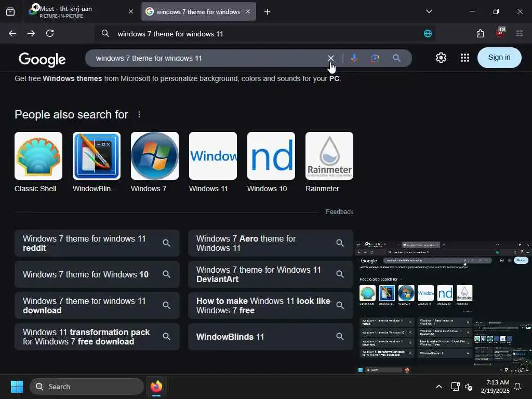Click the Feedback link
532x399 pixels.
pyautogui.click(x=339, y=212)
